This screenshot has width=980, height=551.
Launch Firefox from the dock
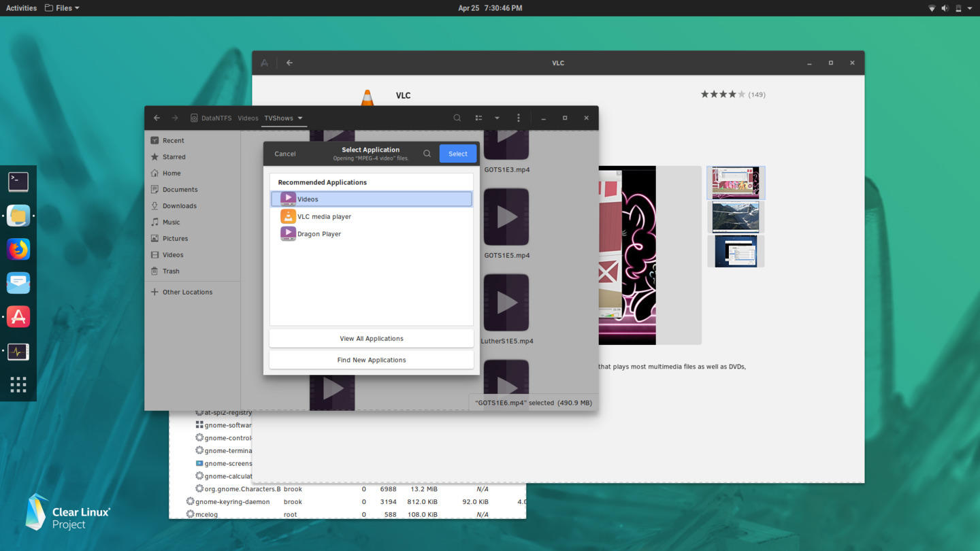click(18, 249)
